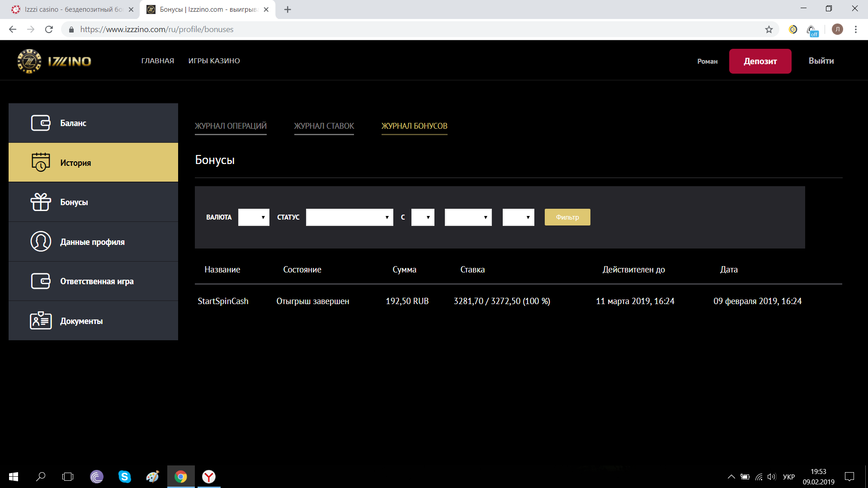Click the Responsible gaming wallet icon
Viewport: 868px width, 488px height.
41,281
